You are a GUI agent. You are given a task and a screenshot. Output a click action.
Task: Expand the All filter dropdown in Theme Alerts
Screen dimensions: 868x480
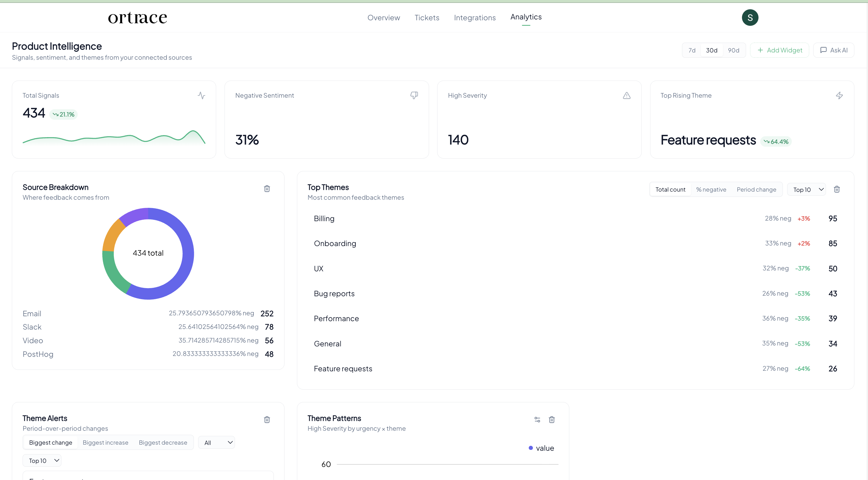216,443
